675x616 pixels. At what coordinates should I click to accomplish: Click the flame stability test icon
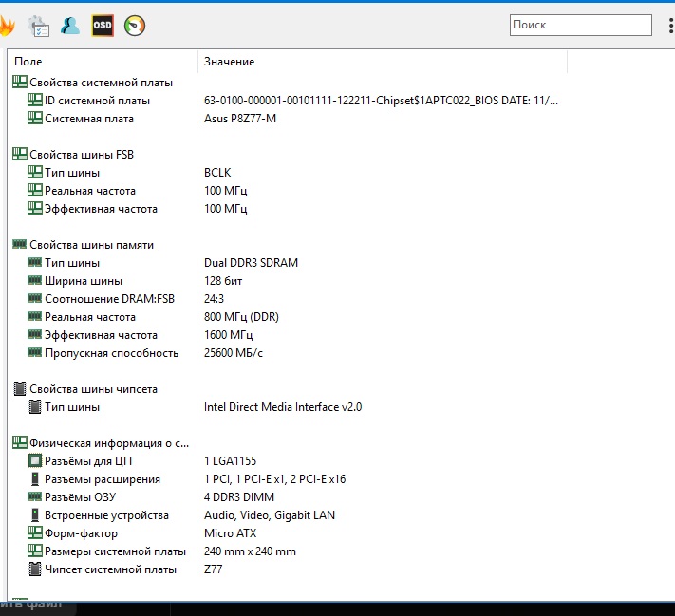[x=6, y=26]
